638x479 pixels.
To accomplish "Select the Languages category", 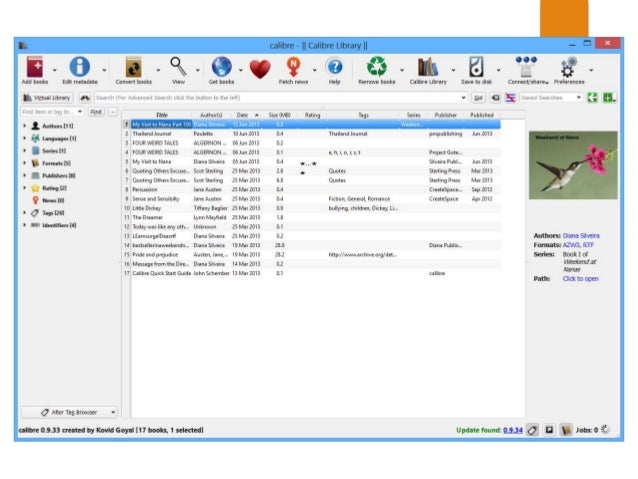I will coord(54,138).
